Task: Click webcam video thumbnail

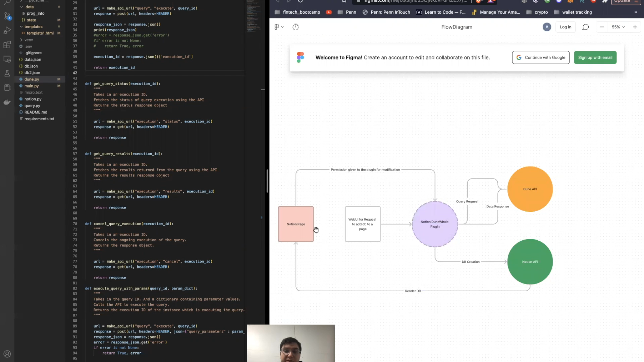Action: tap(291, 343)
